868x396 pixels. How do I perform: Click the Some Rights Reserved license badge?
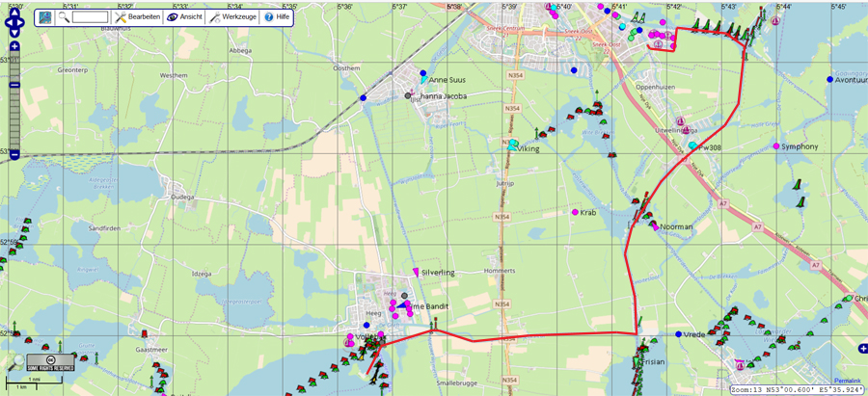coord(50,366)
